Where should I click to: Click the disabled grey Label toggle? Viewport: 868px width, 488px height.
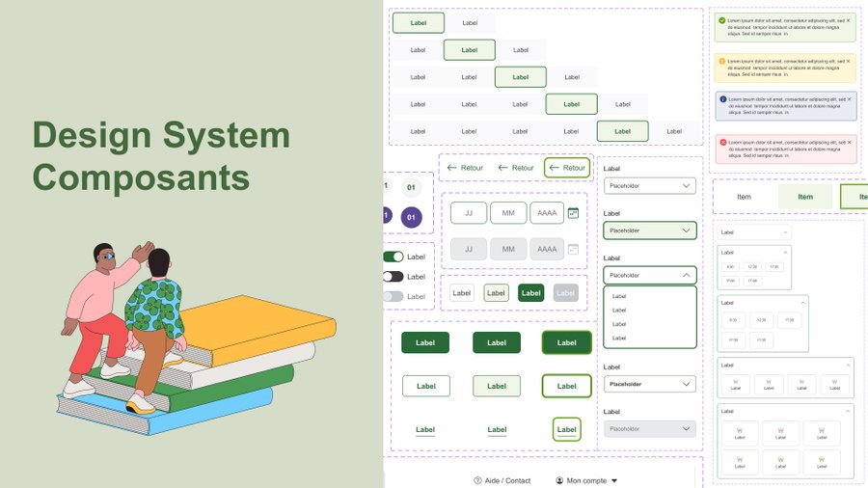click(393, 296)
